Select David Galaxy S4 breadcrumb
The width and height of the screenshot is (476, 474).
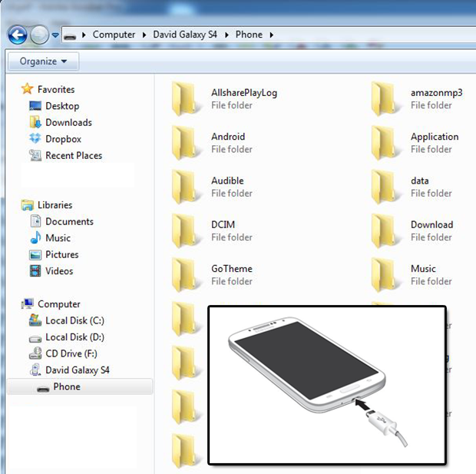(x=185, y=35)
